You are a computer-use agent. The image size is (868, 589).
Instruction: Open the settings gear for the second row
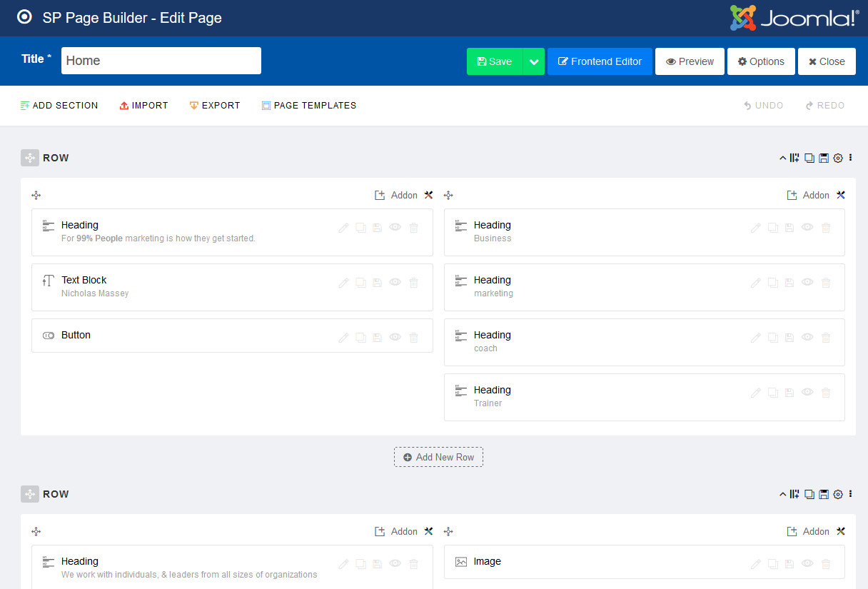(838, 493)
